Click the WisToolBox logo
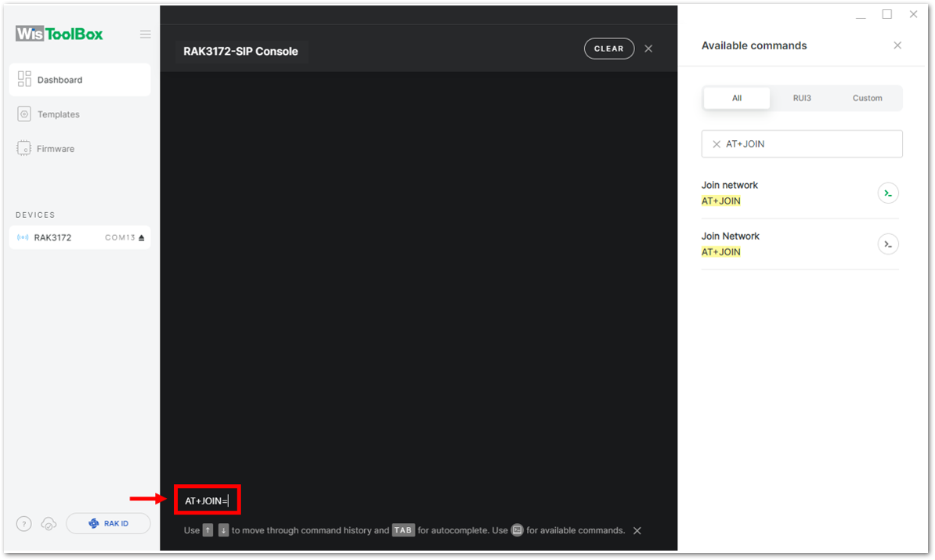 tap(59, 34)
